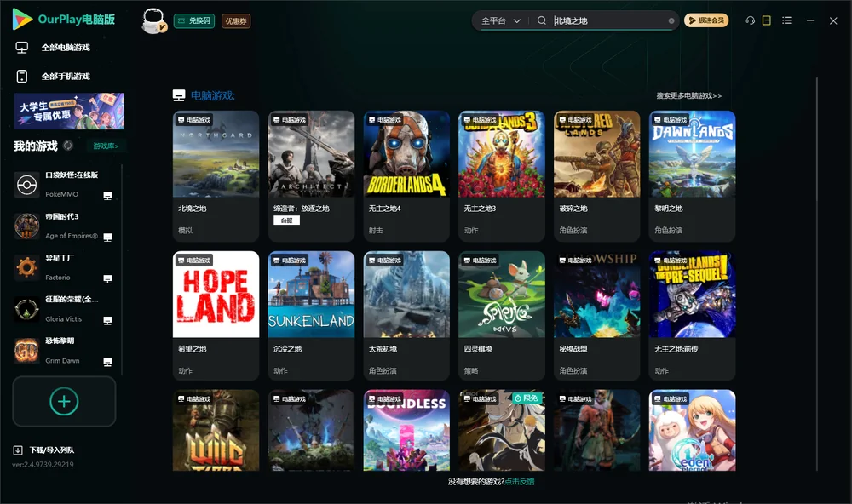Open the list menu icon in title bar

pos(786,20)
